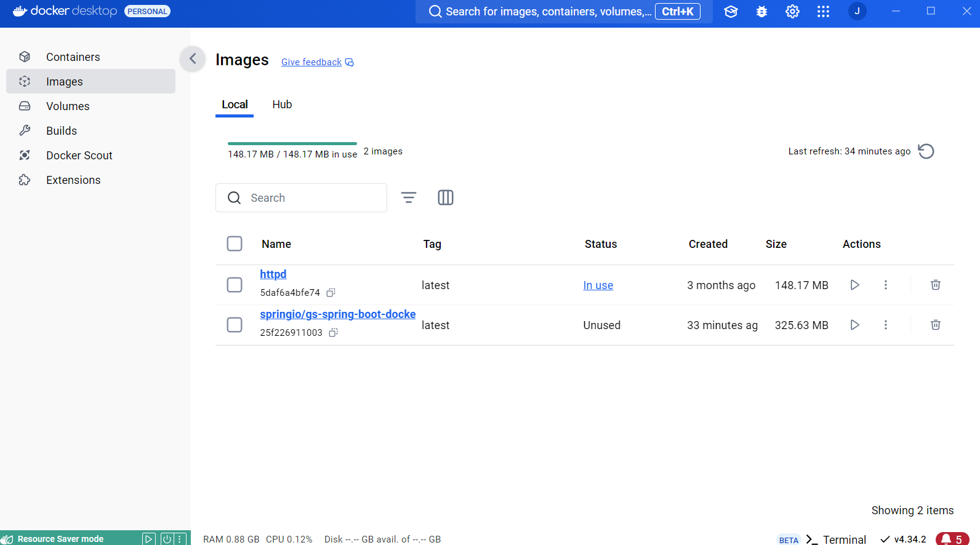This screenshot has height=545, width=980.
Task: Go to Builds in the sidebar
Action: (x=90, y=130)
